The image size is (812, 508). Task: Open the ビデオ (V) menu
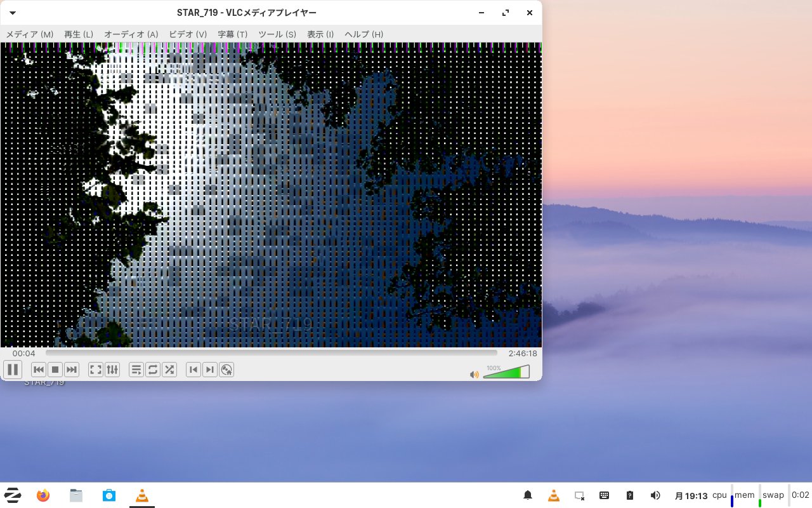(188, 34)
